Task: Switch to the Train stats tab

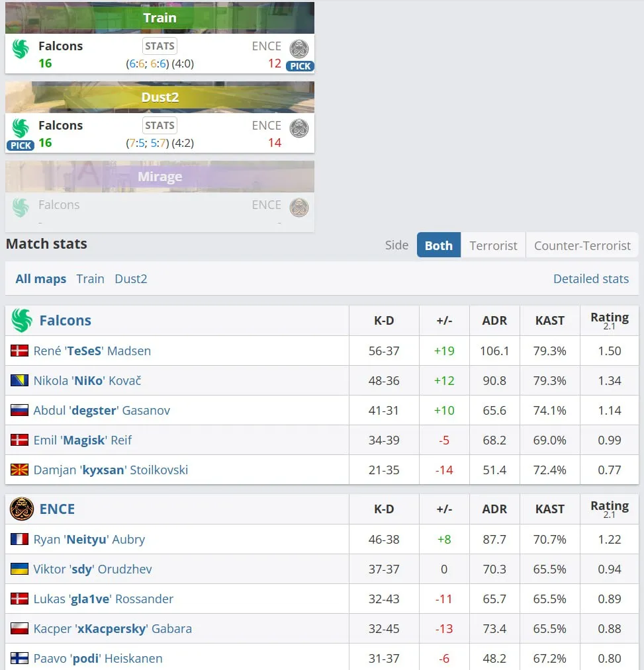Action: [x=90, y=278]
